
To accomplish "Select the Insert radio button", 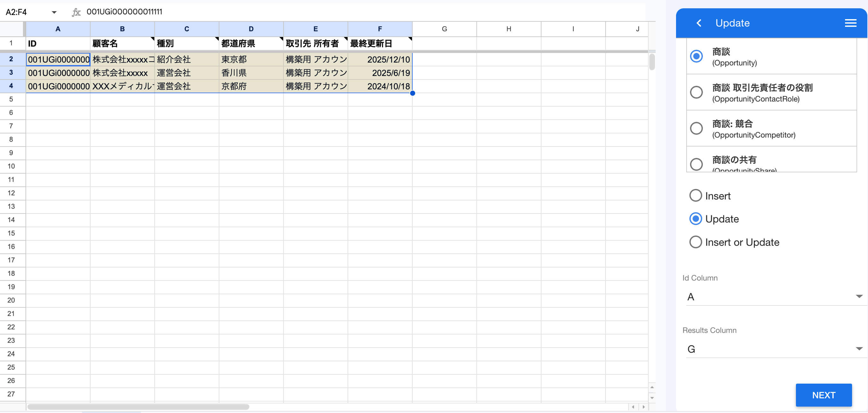I will [x=695, y=196].
